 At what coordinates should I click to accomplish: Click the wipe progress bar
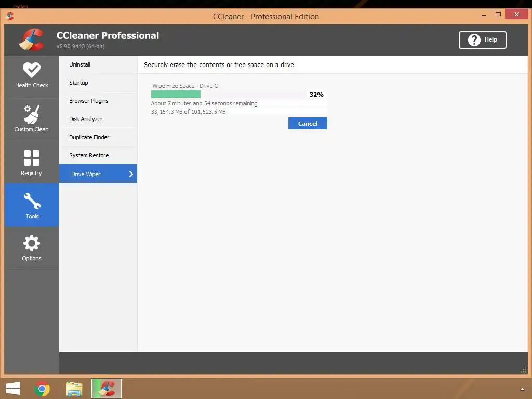229,95
